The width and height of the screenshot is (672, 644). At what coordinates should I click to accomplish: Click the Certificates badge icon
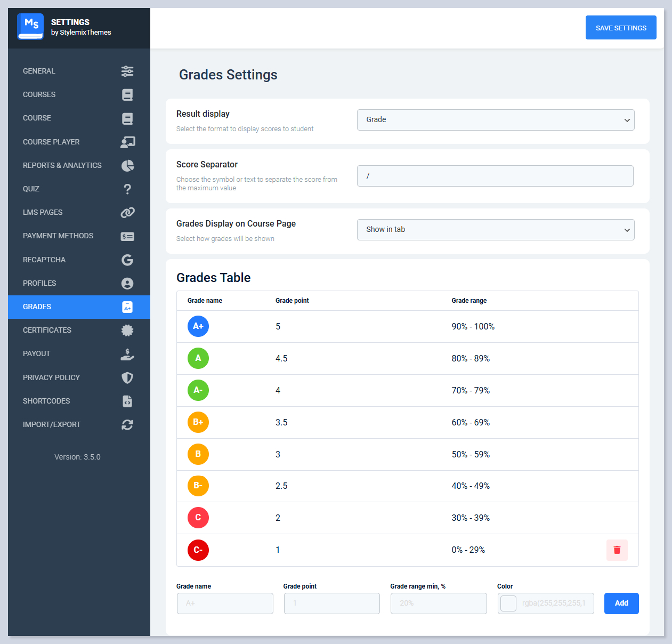pyautogui.click(x=127, y=330)
